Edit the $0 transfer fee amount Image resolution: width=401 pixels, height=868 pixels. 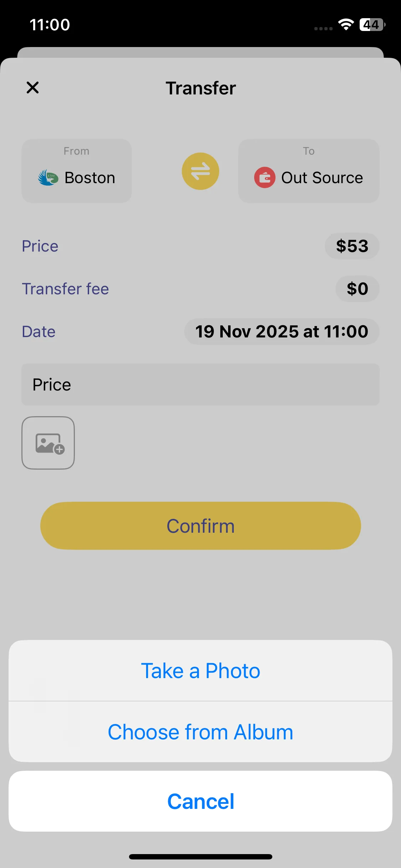pos(357,289)
